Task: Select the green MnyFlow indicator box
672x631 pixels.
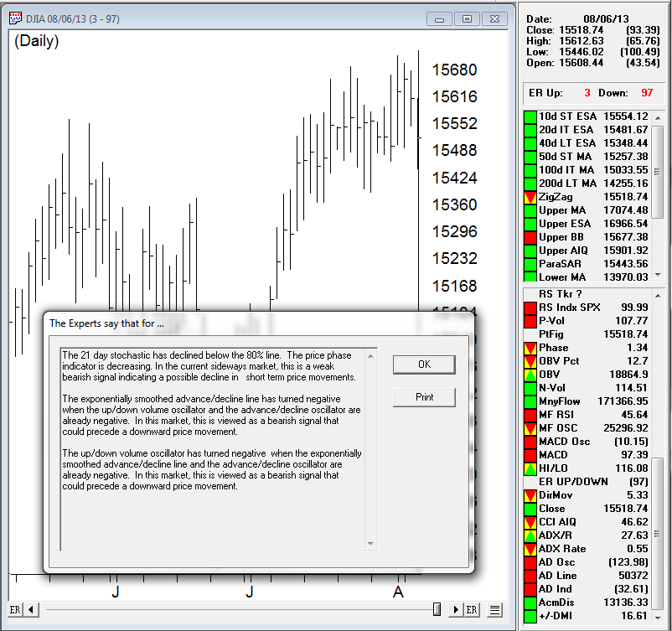Action: pos(530,401)
